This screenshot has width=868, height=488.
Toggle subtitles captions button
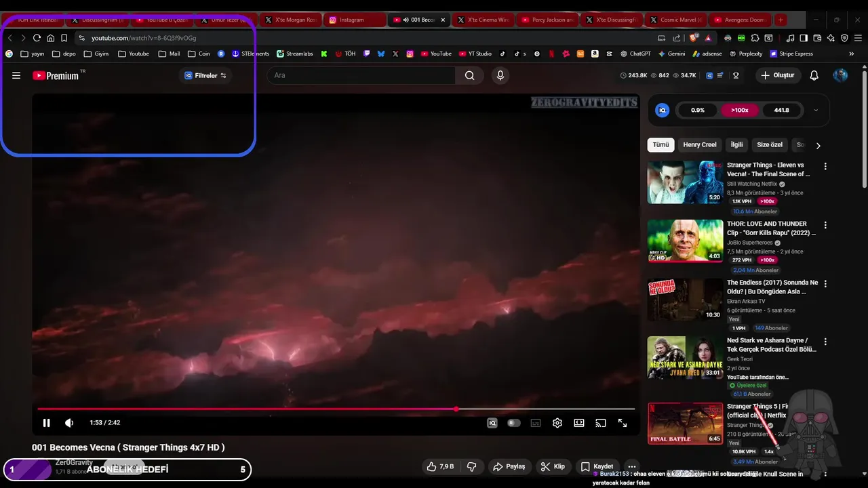coord(536,423)
